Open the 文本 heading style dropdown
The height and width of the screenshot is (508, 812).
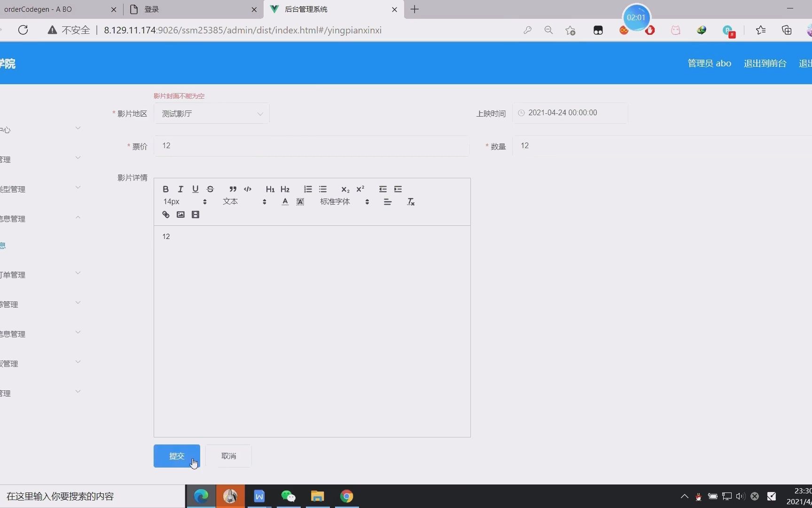[x=244, y=202]
